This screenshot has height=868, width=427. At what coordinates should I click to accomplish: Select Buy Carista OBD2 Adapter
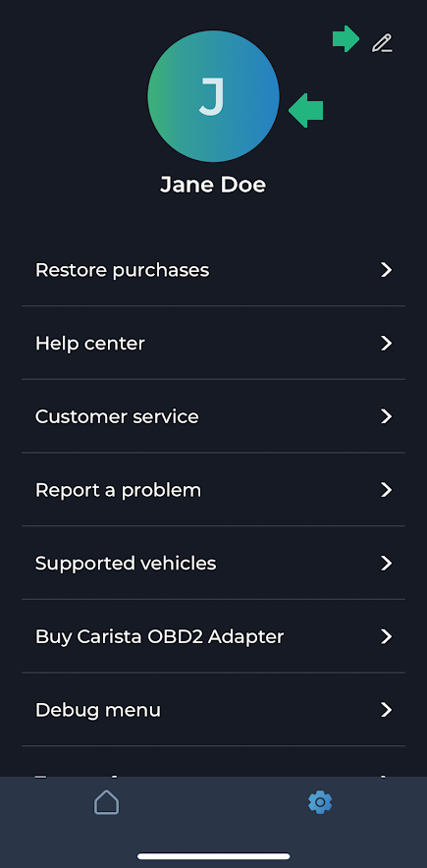coord(214,636)
